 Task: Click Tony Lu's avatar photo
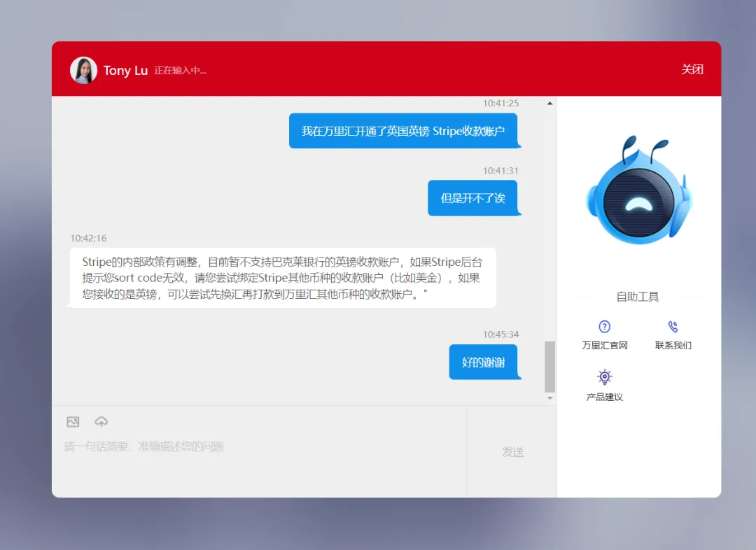tap(83, 71)
